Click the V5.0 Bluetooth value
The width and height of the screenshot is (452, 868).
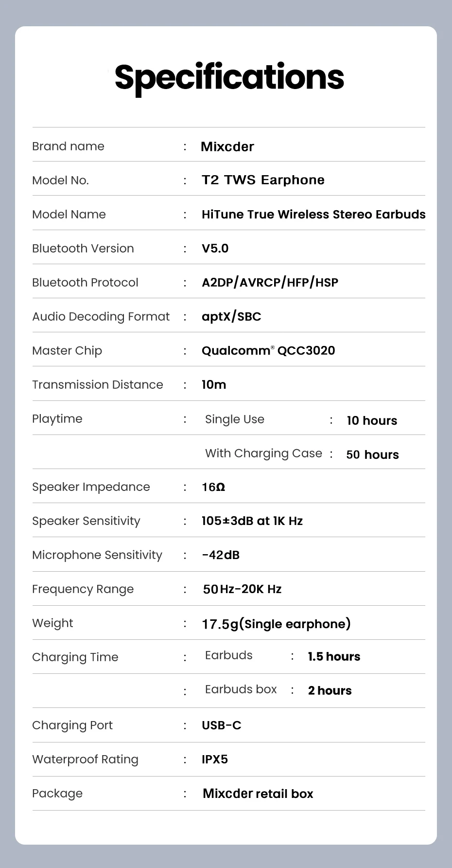click(215, 249)
